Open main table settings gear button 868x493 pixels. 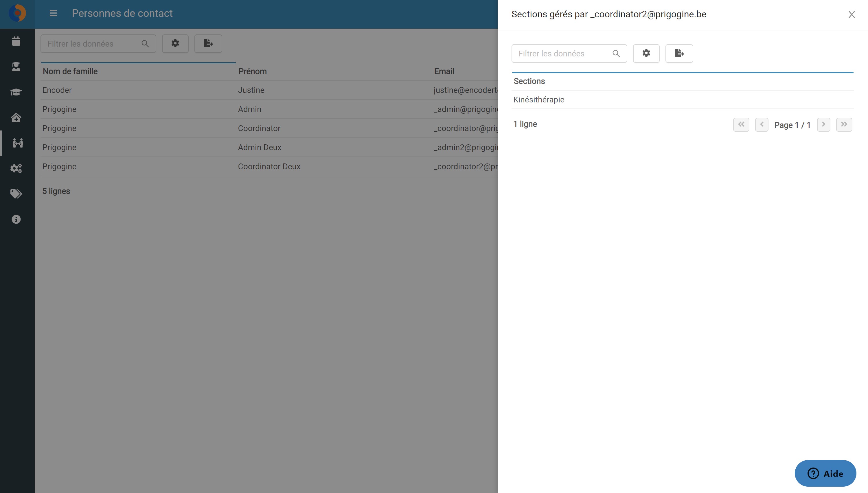pos(175,43)
